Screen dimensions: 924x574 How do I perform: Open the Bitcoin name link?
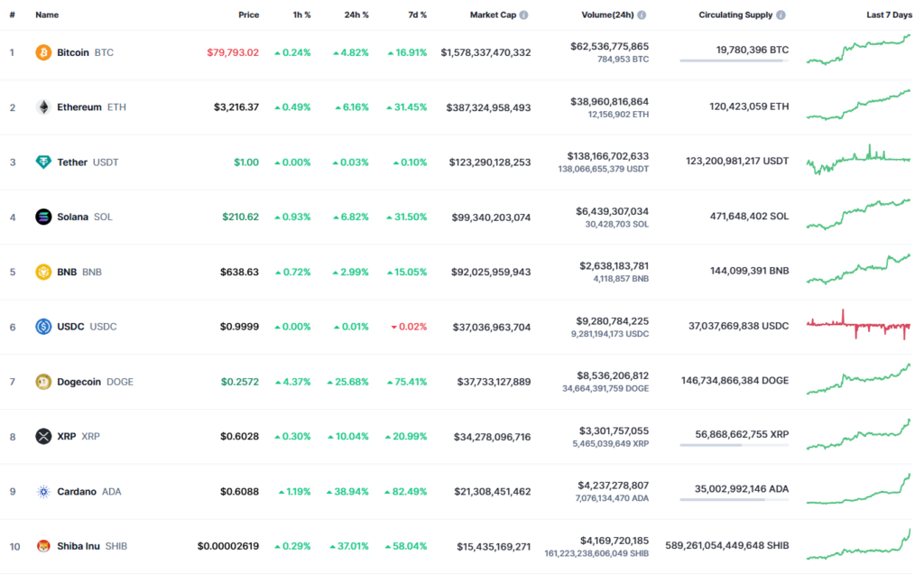(73, 52)
